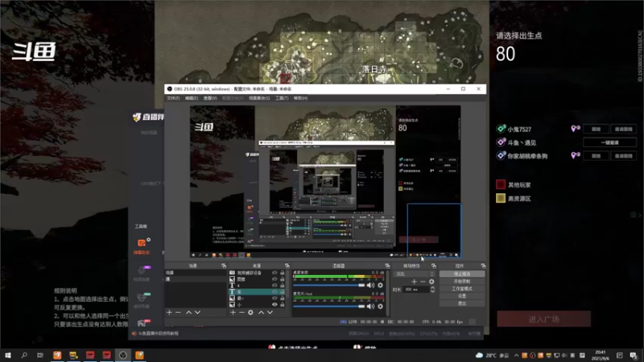Screen dimensions: 644x362
Task: Open OBS View menu 查看(V)
Action: (x=210, y=98)
